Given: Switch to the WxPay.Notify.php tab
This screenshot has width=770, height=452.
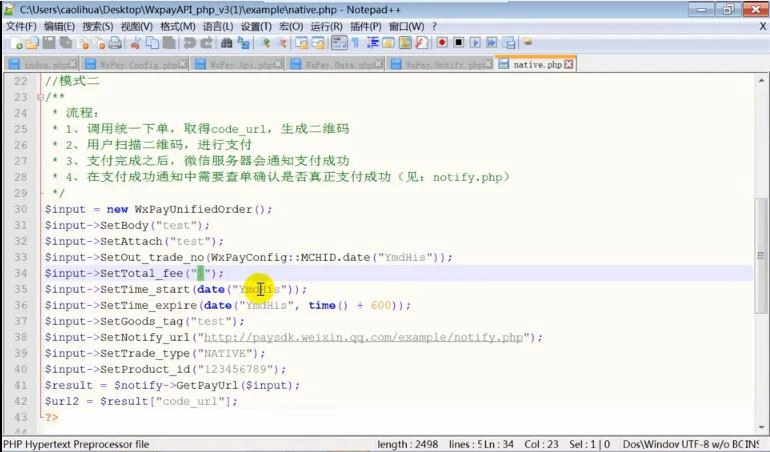Looking at the screenshot, I should pos(441,64).
